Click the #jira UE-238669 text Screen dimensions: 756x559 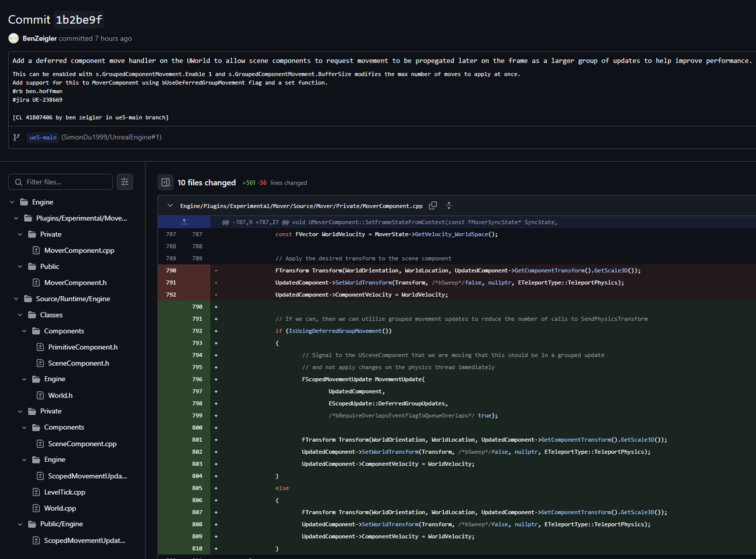coord(37,100)
